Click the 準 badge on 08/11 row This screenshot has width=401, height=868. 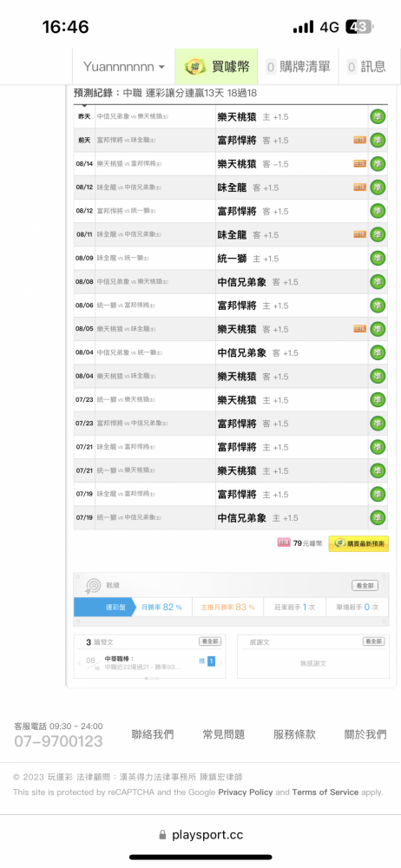pyautogui.click(x=378, y=235)
